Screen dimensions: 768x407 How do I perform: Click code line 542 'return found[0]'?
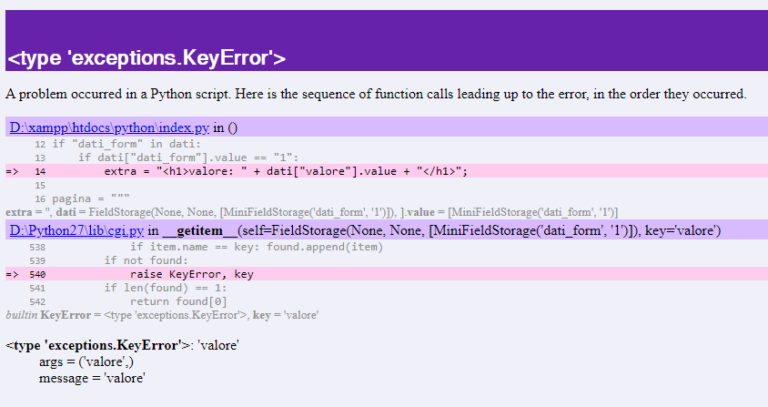pos(178,301)
